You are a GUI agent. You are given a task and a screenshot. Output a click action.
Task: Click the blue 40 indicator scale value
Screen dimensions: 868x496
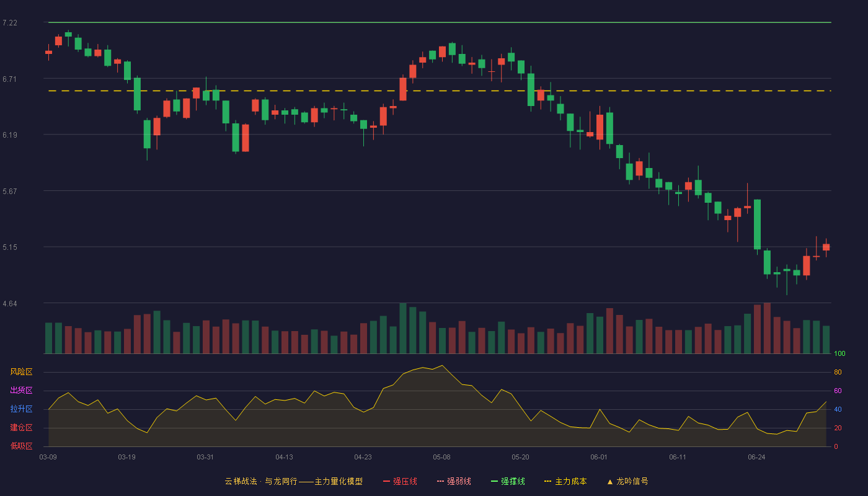point(838,409)
